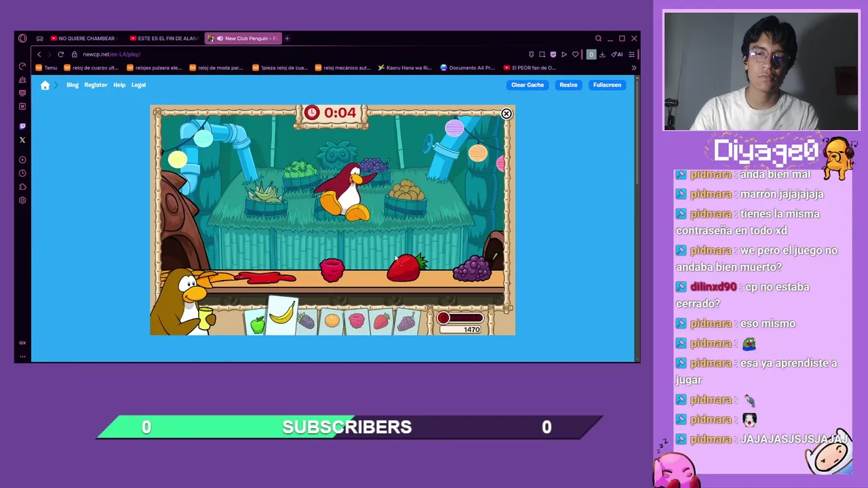This screenshot has height=488, width=868.
Task: Open the reloj de cuarzo bookmark
Action: (91, 68)
